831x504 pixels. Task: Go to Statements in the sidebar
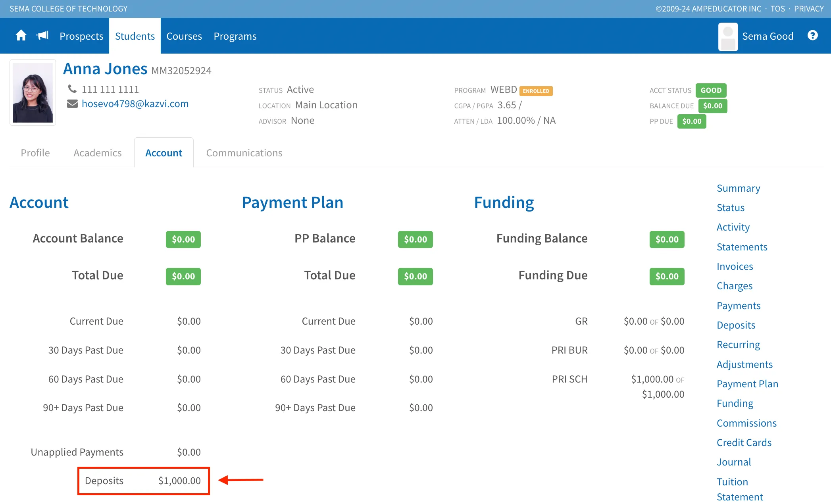pyautogui.click(x=742, y=247)
